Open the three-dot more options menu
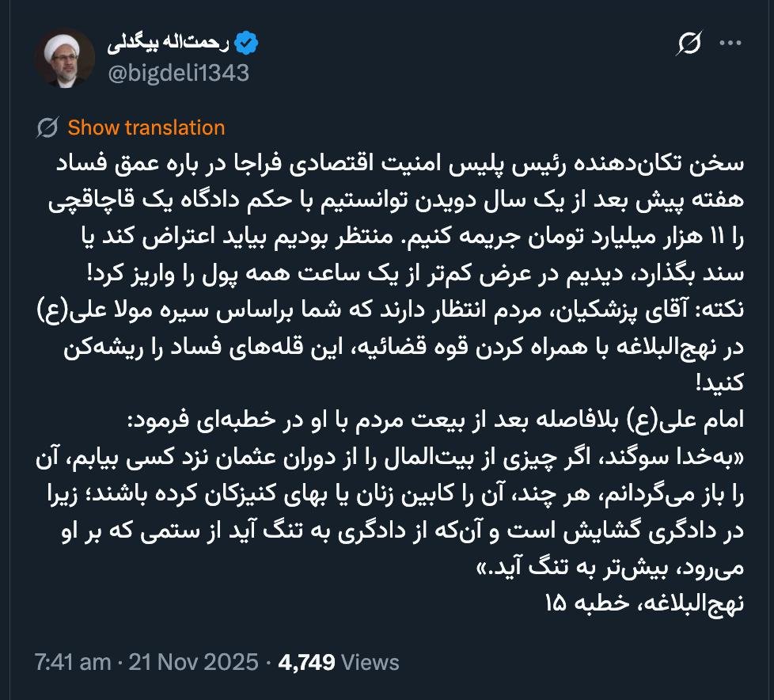The width and height of the screenshot is (774, 700). (x=730, y=45)
